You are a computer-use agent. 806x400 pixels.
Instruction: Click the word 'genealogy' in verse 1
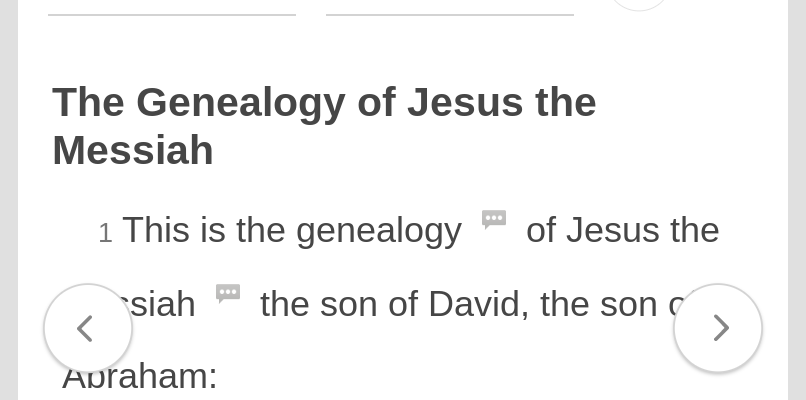tap(378, 231)
